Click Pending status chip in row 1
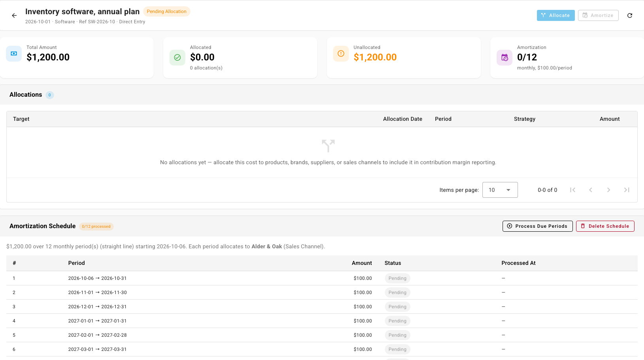This screenshot has height=360, width=644. [397, 278]
